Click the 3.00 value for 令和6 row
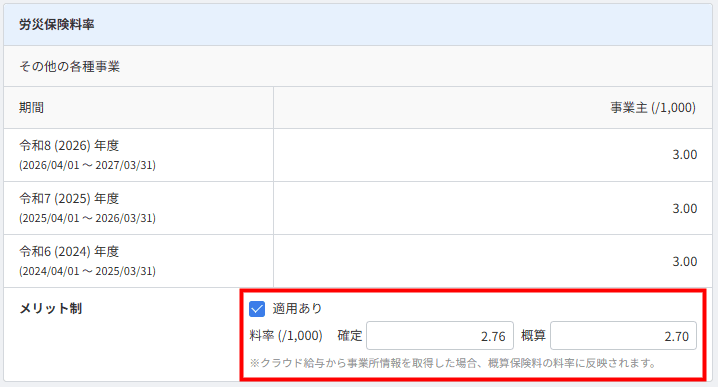Screen dimensions: 718x387 point(685,262)
